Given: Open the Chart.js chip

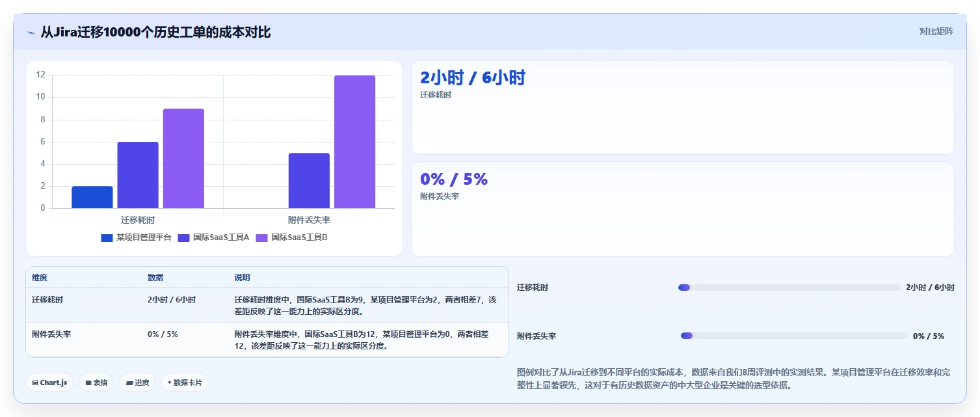Looking at the screenshot, I should [49, 383].
